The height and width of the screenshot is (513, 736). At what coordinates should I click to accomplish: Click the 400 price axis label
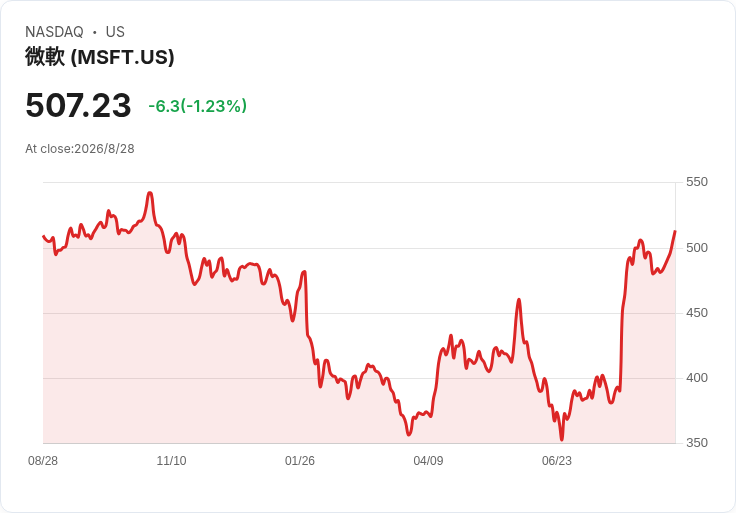pos(697,378)
